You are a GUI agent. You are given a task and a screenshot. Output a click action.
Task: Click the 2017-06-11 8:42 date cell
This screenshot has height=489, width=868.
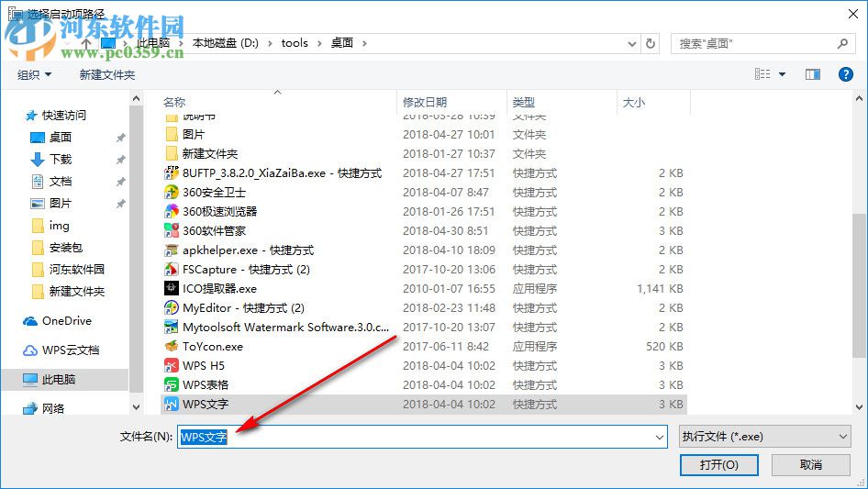click(446, 347)
